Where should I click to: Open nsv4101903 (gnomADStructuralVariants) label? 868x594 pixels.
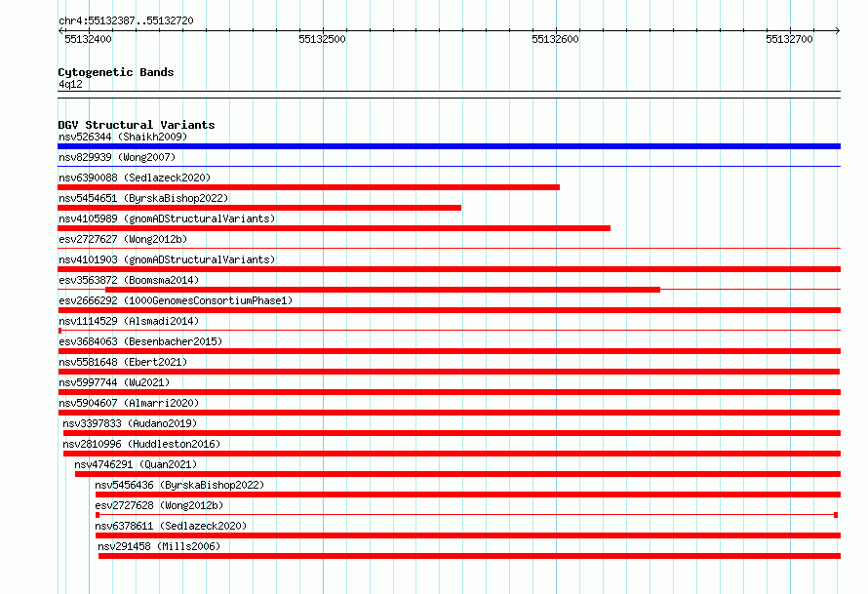click(167, 259)
